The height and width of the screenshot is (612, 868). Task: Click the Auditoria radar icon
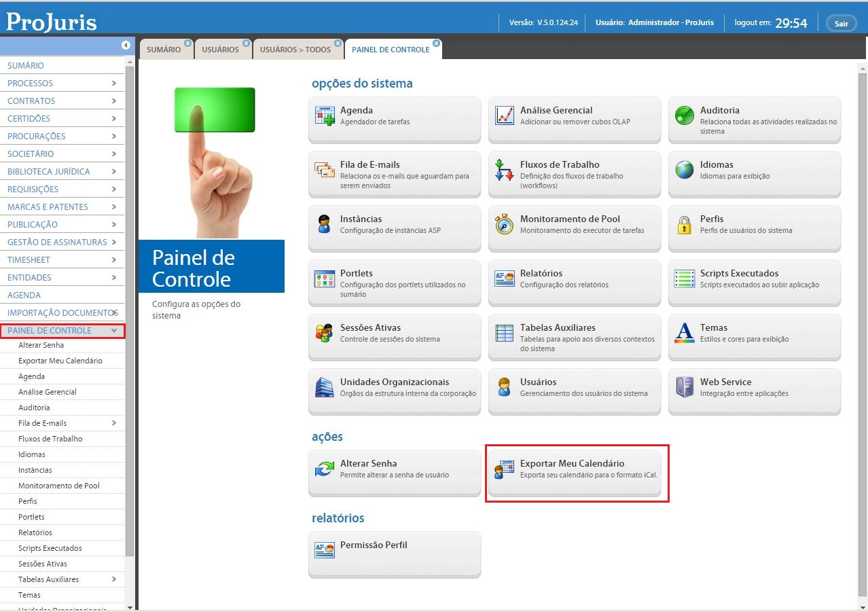[685, 115]
